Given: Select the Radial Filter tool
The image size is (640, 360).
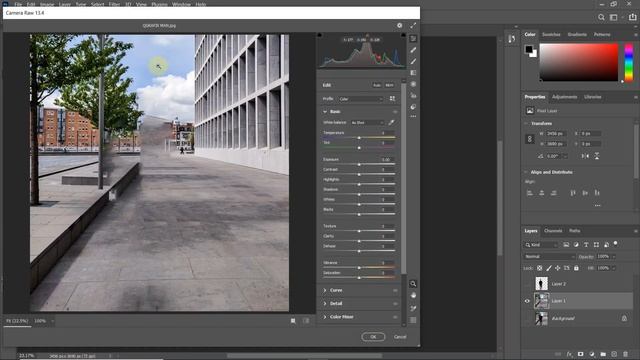Looking at the screenshot, I should coord(413,84).
